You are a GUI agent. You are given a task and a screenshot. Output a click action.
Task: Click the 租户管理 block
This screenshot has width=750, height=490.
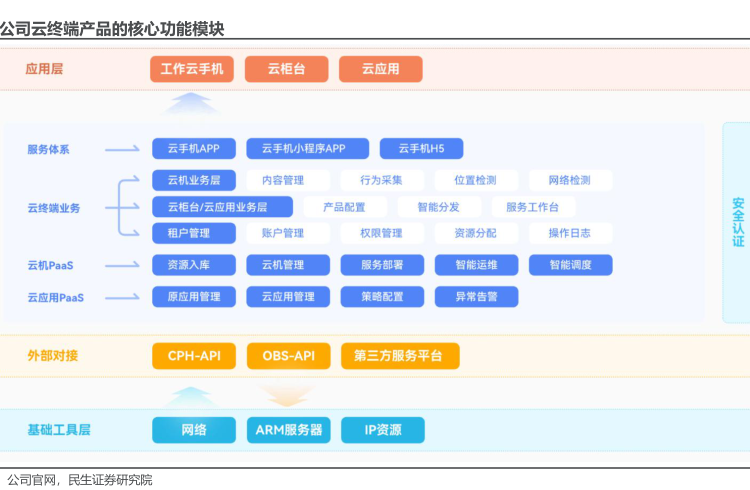click(194, 233)
